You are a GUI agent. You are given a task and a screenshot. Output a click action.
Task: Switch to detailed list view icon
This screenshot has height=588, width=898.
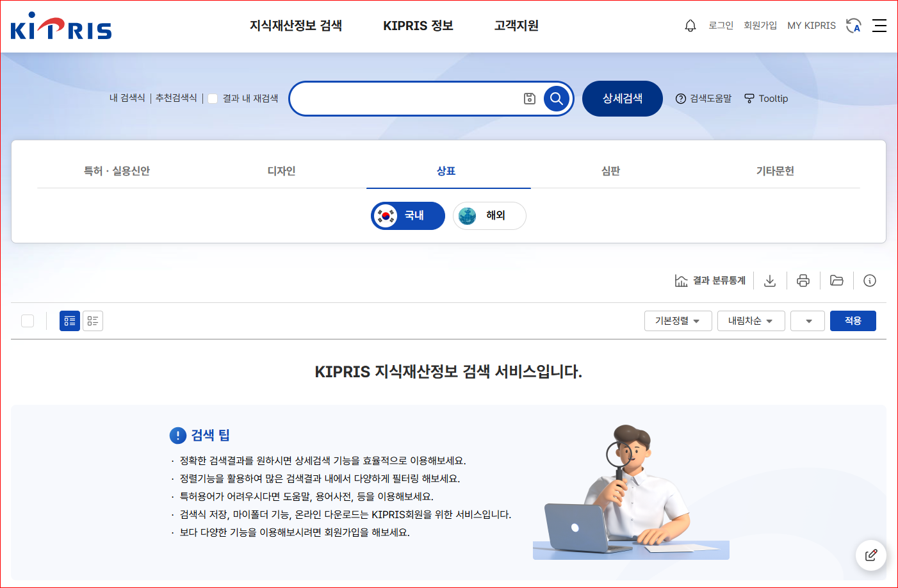pos(70,321)
